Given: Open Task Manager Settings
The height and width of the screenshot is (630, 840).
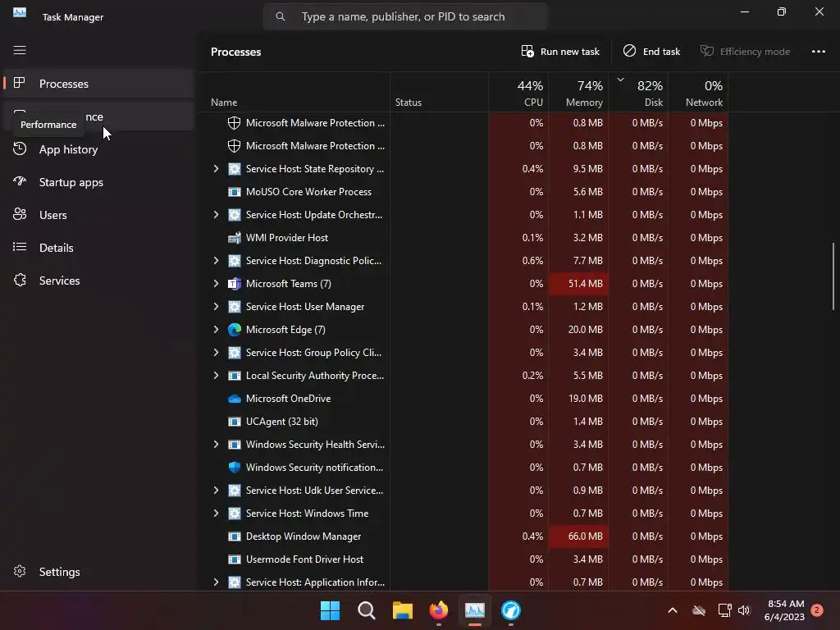Looking at the screenshot, I should pyautogui.click(x=98, y=572).
